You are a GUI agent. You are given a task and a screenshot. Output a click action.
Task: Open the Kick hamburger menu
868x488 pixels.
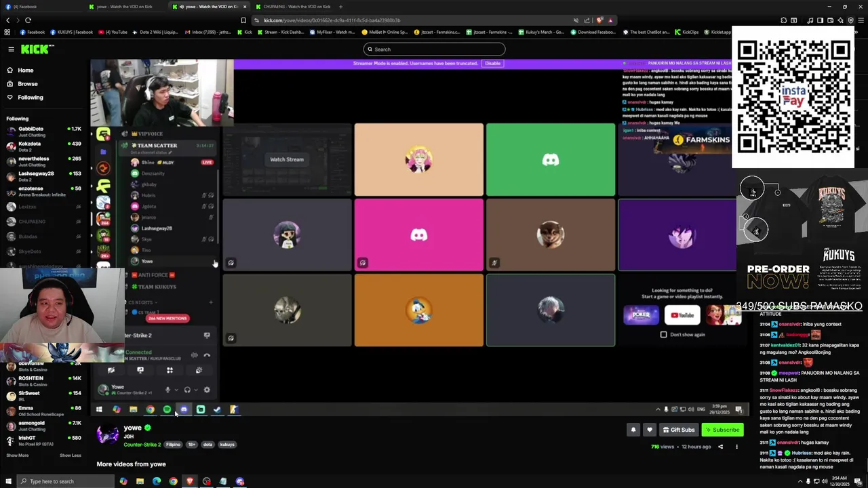[11, 49]
